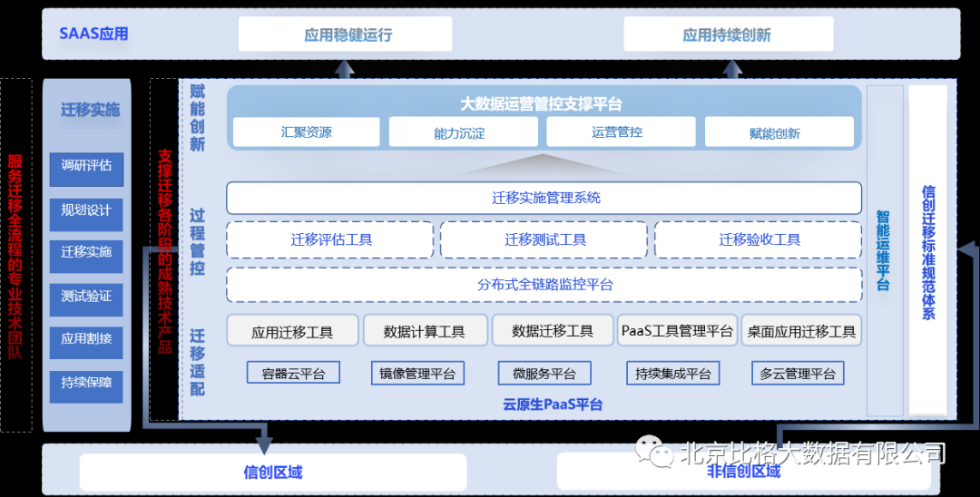Select the 迁移验收工具 dashed box

[x=759, y=240]
